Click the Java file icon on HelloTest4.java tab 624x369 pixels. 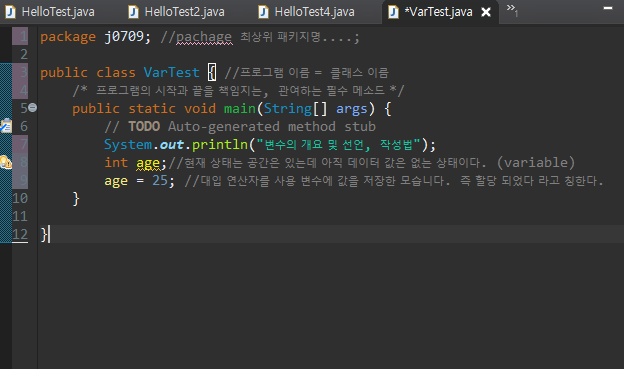point(263,12)
